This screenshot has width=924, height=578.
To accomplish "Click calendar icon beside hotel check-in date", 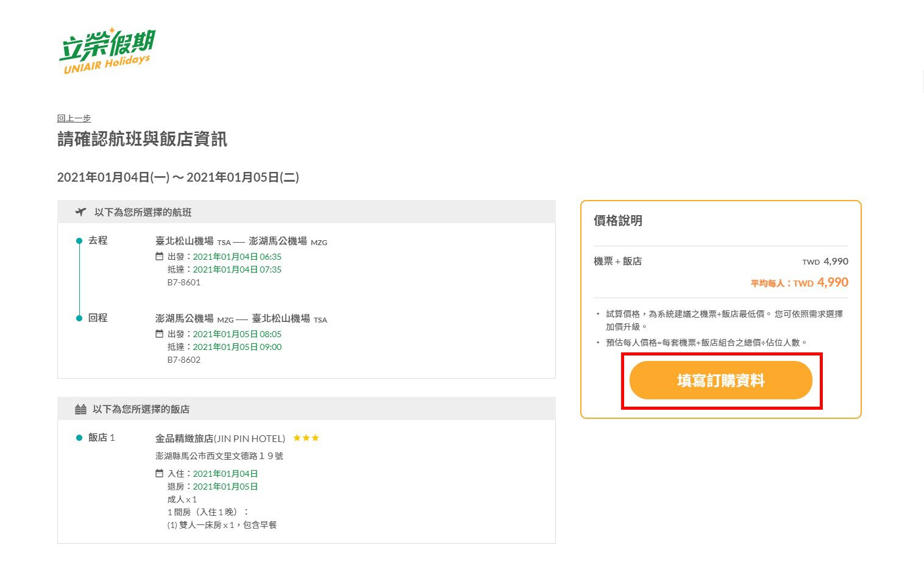I will (x=160, y=474).
